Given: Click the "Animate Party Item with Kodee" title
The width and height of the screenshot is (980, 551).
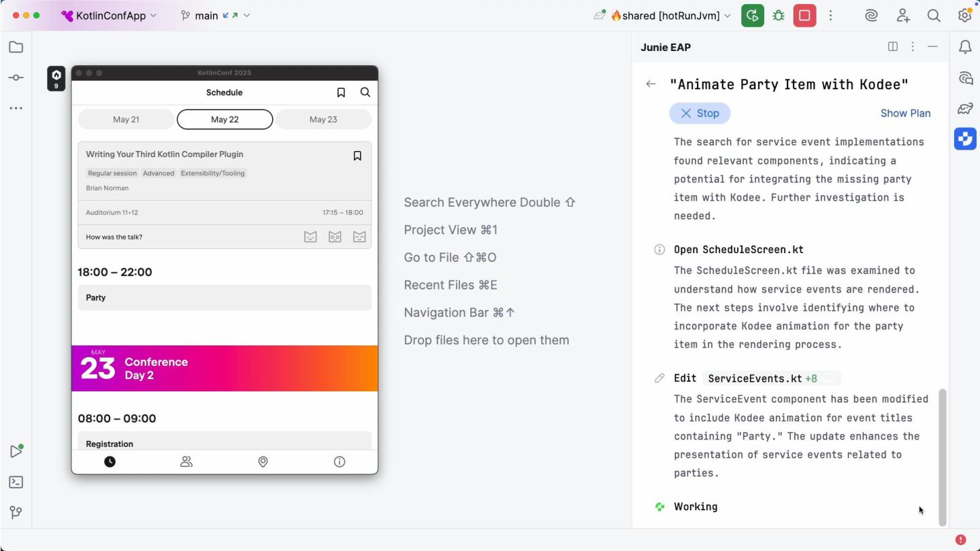Looking at the screenshot, I should [x=789, y=84].
